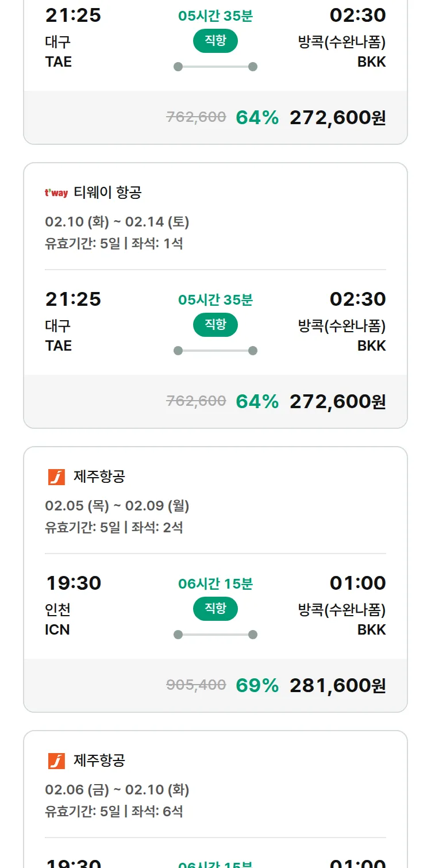Open the 티웨이 항공 airline name
This screenshot has height=868, width=431.
[107, 193]
